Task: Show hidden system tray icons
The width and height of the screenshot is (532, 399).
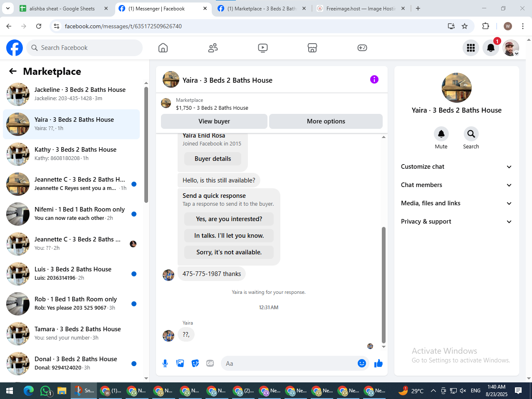Action: coord(433,391)
